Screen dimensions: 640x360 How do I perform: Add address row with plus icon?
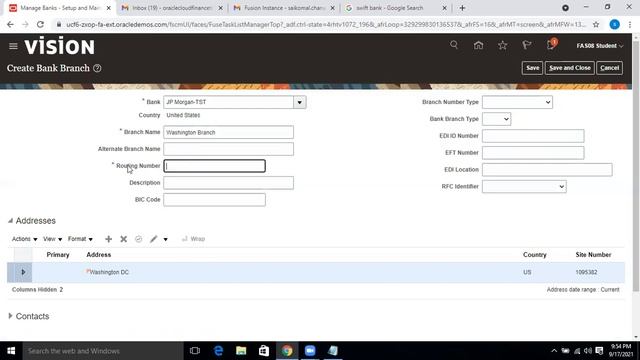coord(108,239)
